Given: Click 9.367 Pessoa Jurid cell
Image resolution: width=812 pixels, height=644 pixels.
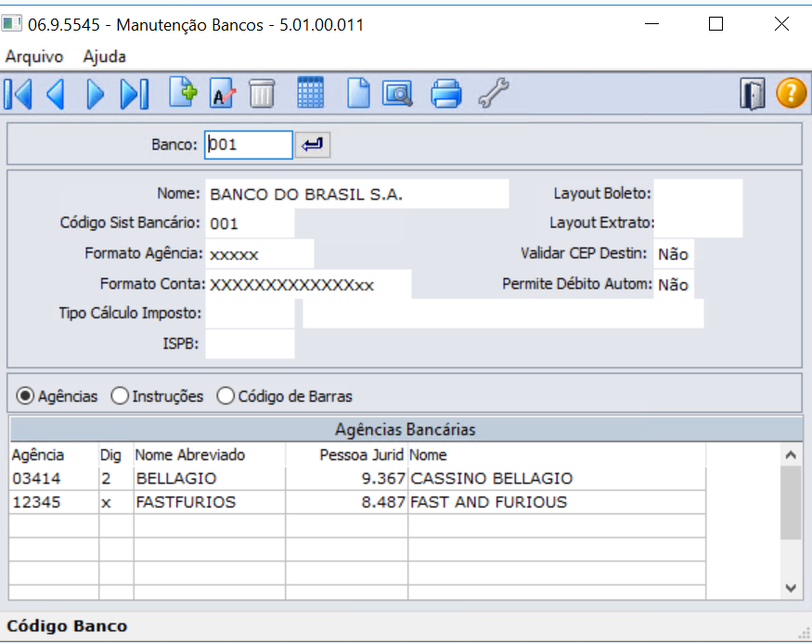Looking at the screenshot, I should [x=346, y=478].
